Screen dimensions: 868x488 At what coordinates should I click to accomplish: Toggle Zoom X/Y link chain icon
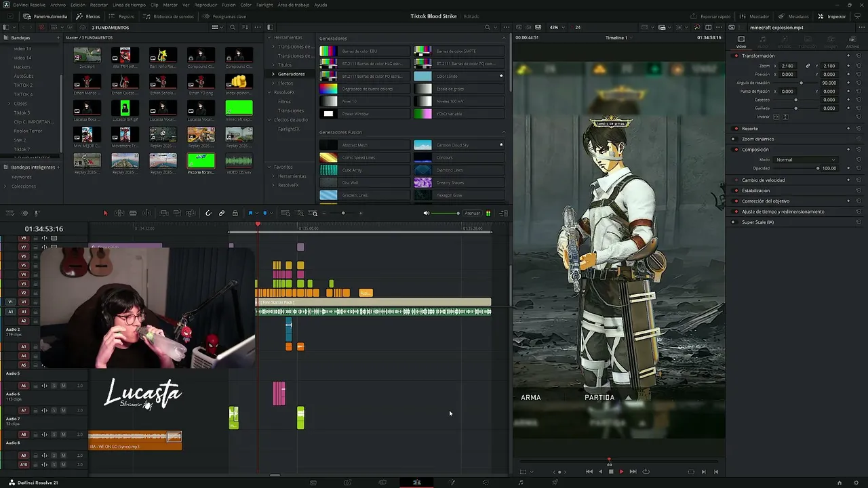coord(808,66)
